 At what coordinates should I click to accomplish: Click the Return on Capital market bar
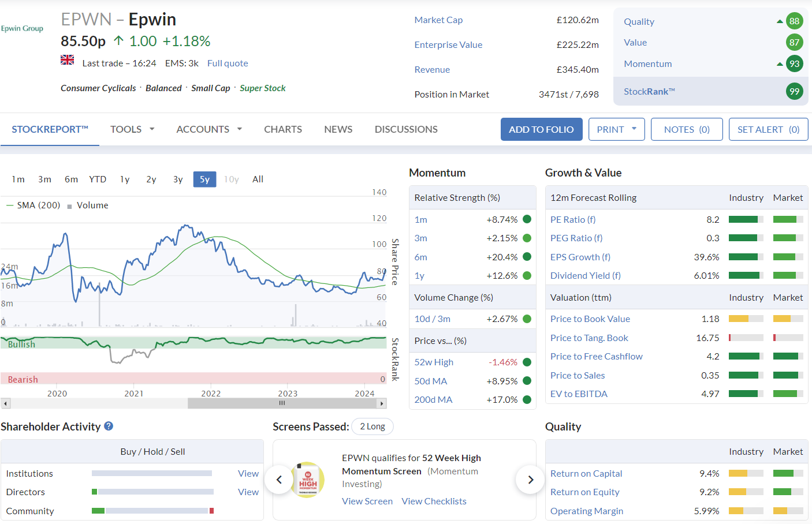(x=788, y=473)
